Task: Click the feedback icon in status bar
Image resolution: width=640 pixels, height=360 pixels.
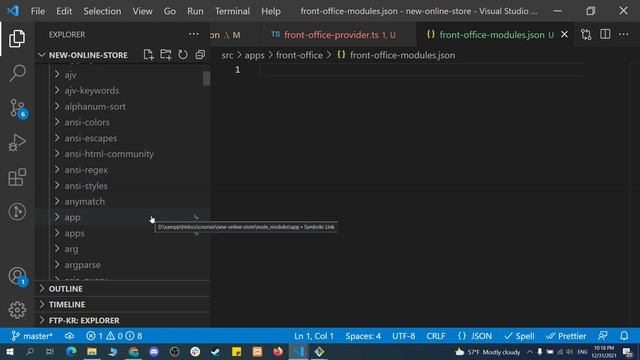Action: pyautogui.click(x=602, y=336)
